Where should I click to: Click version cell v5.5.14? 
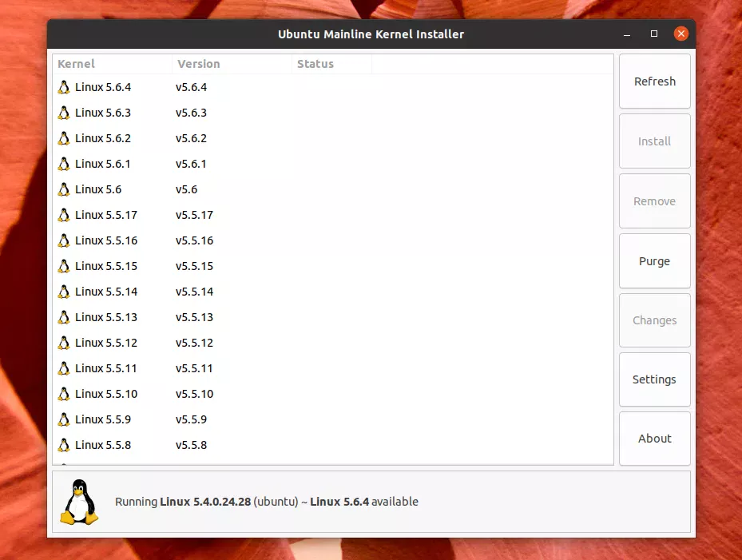pyautogui.click(x=195, y=292)
